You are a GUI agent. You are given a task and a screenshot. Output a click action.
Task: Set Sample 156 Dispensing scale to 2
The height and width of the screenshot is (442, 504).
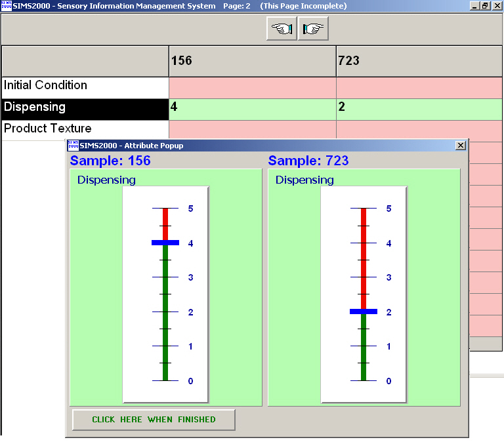point(165,311)
